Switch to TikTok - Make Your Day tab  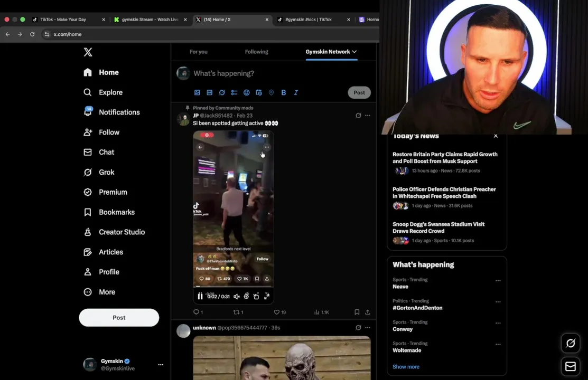point(63,20)
